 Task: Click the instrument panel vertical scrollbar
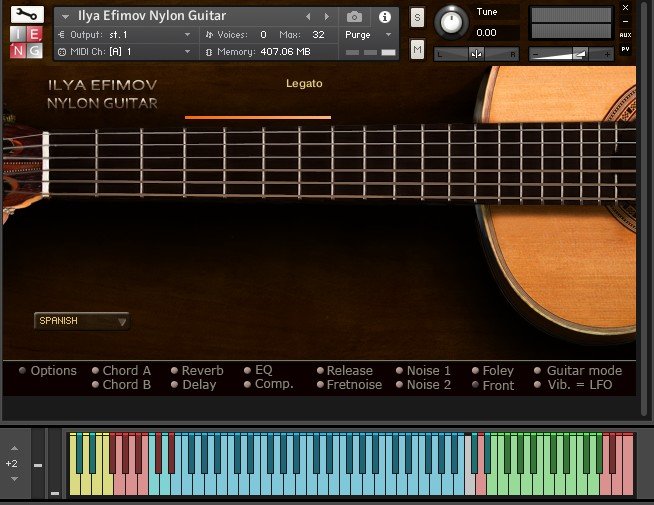click(644, 209)
